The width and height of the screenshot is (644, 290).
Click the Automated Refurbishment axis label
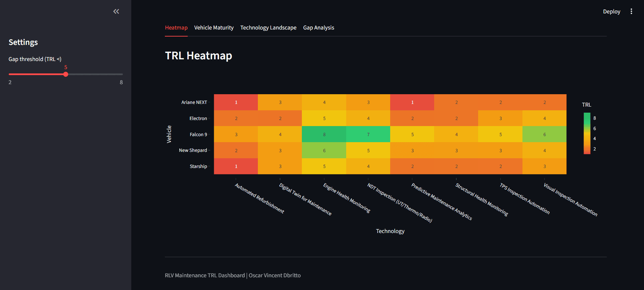pos(260,198)
